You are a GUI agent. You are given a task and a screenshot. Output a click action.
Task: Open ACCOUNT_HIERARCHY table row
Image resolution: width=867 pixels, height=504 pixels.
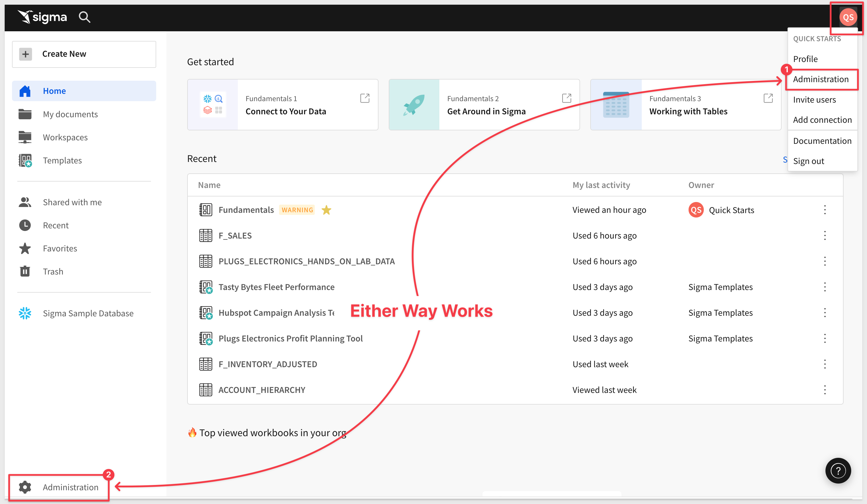coord(515,390)
